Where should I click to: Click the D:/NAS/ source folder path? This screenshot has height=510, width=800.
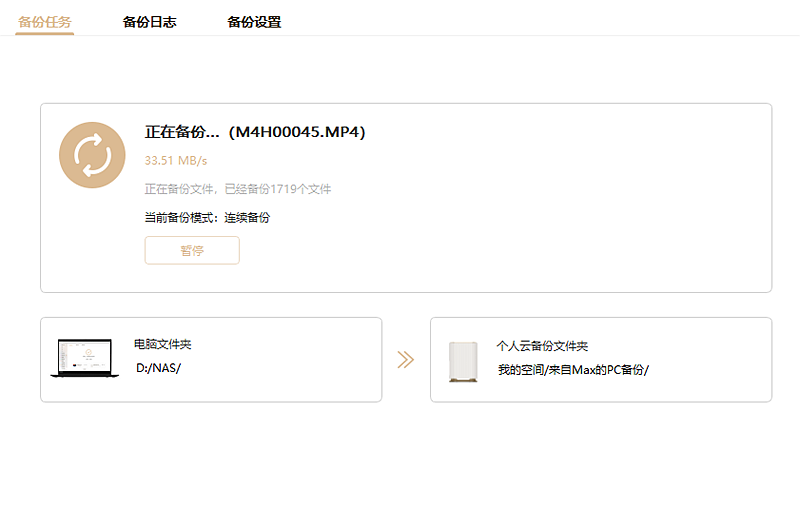pyautogui.click(x=159, y=368)
